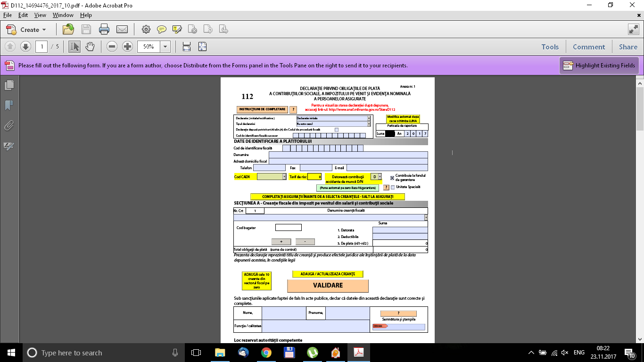The image size is (644, 362).
Task: Open Attachments paperclip panel
Action: click(9, 125)
